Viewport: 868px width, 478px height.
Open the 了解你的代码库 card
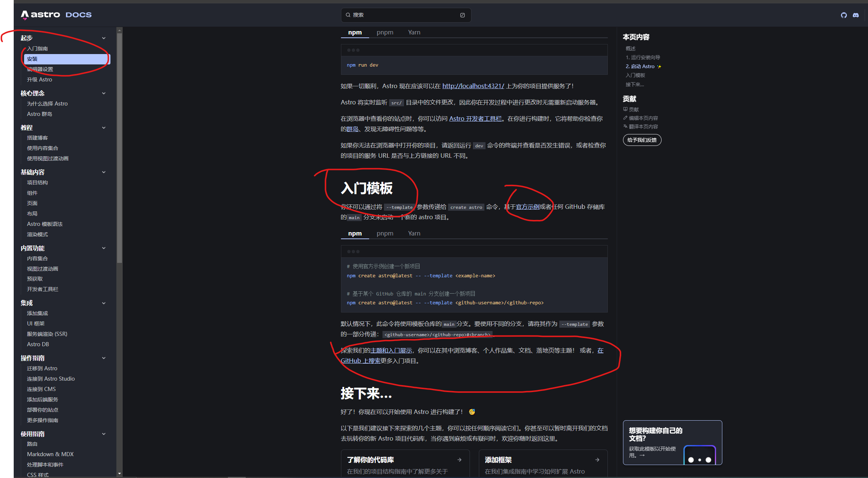(405, 463)
